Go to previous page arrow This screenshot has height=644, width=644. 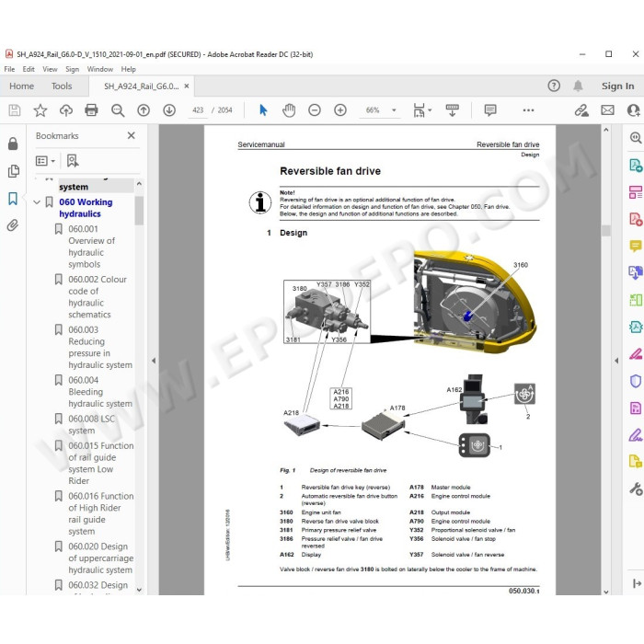coord(144,110)
